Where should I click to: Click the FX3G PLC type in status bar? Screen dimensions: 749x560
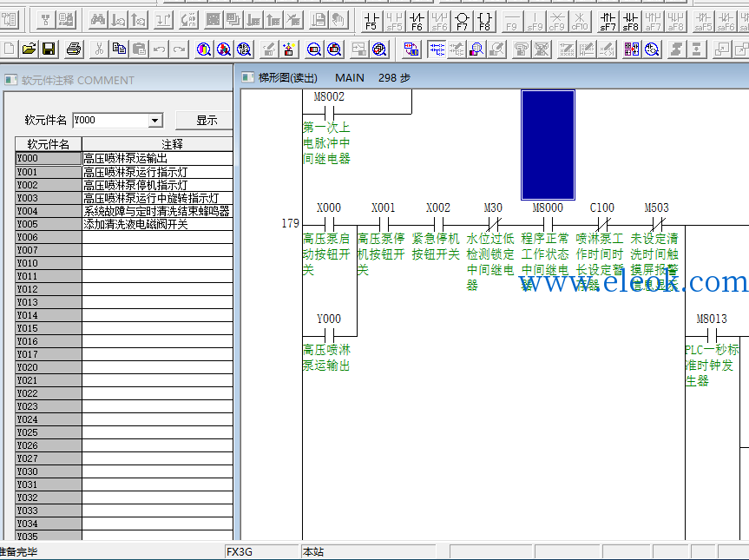click(262, 552)
